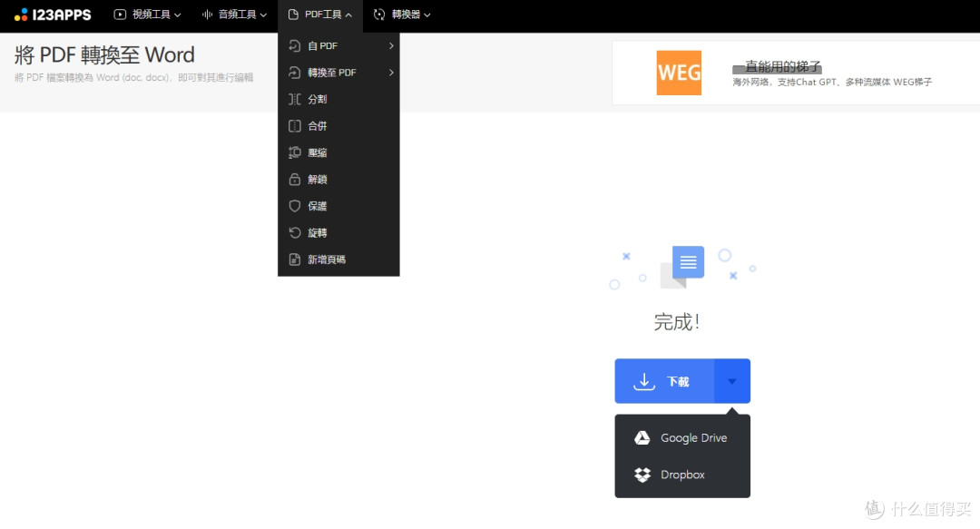
Task: Click the Dropbox icon
Action: pos(642,475)
